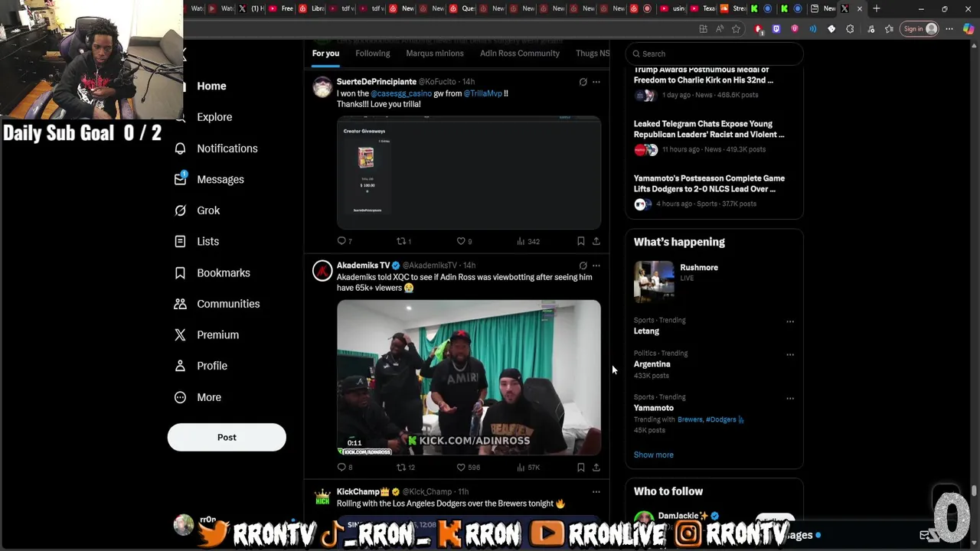Open more options for Letang trend
The height and width of the screenshot is (551, 980).
790,321
